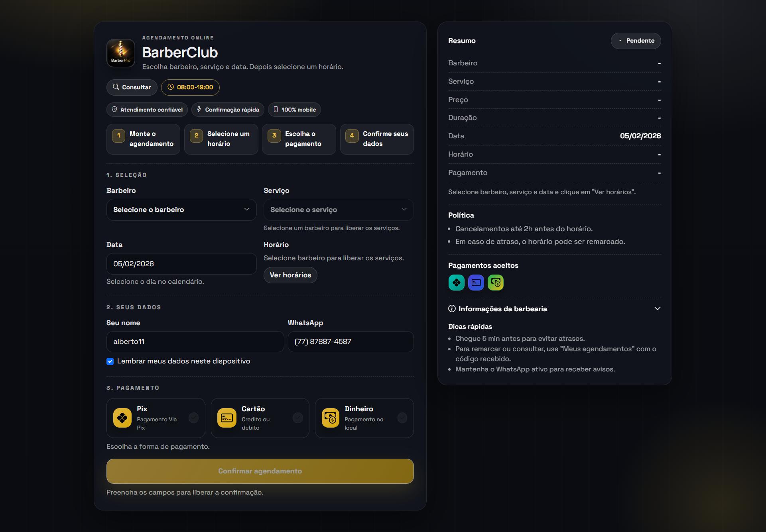The height and width of the screenshot is (532, 766).
Task: Collapse the Informações da barbearia section
Action: [657, 308]
